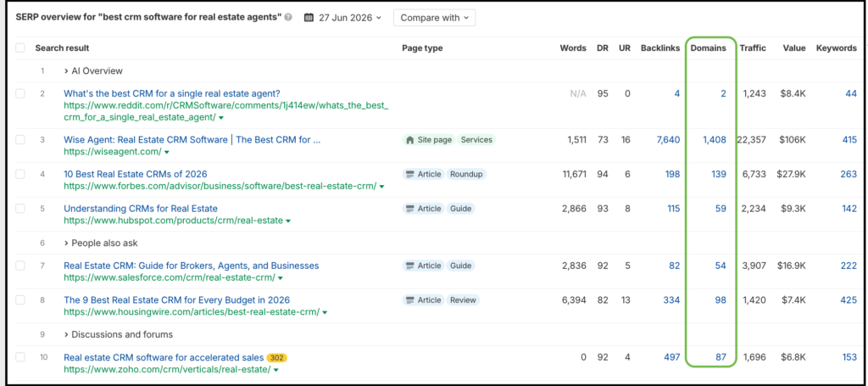The height and width of the screenshot is (386, 868).
Task: Tick the checkbox for the Reddit result
Action: (20, 93)
